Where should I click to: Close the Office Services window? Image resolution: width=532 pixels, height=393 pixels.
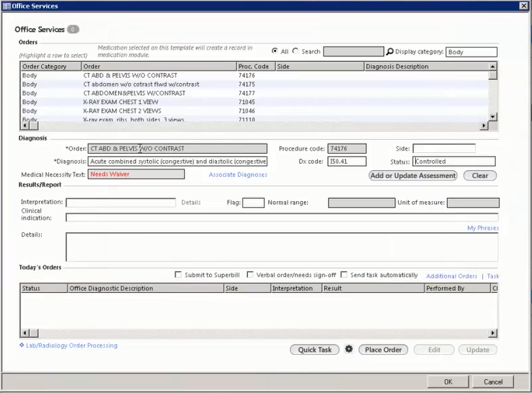click(524, 6)
